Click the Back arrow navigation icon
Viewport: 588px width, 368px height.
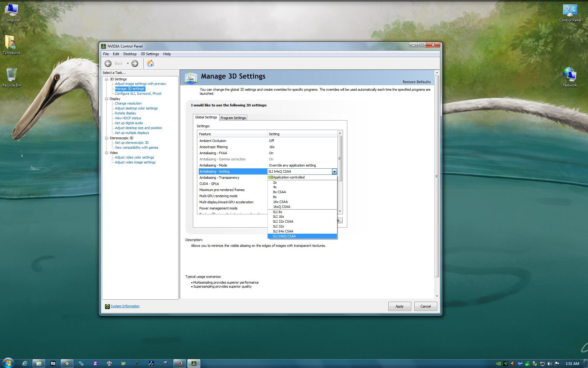[x=108, y=63]
